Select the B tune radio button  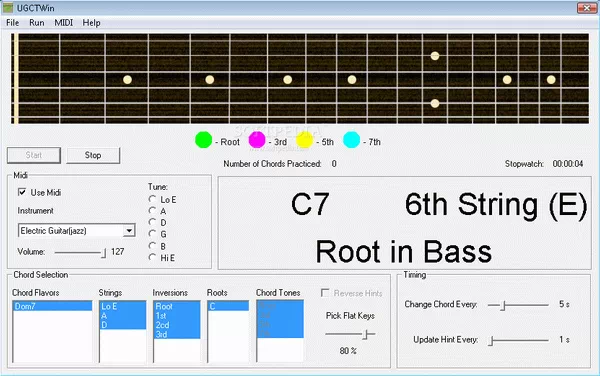152,246
